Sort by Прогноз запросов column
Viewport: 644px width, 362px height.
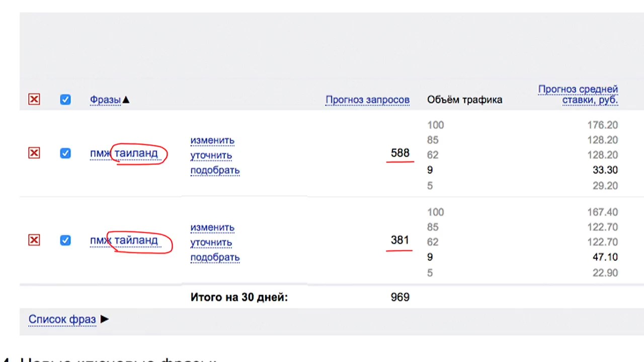point(367,100)
